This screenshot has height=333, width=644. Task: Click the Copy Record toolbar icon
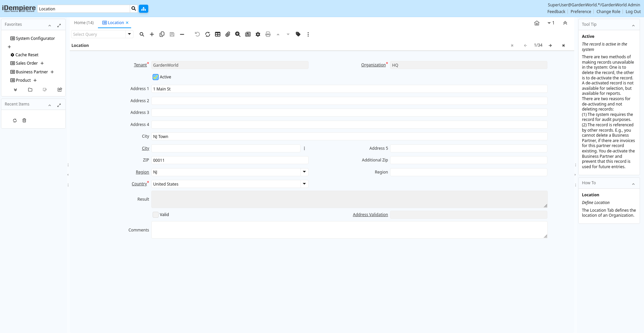[162, 34]
